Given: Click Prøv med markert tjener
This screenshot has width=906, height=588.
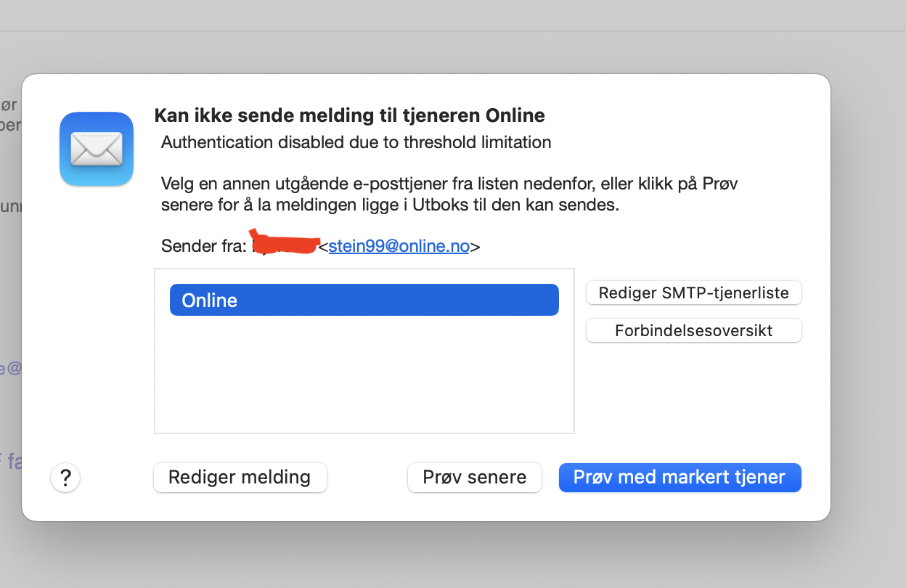Looking at the screenshot, I should [679, 478].
